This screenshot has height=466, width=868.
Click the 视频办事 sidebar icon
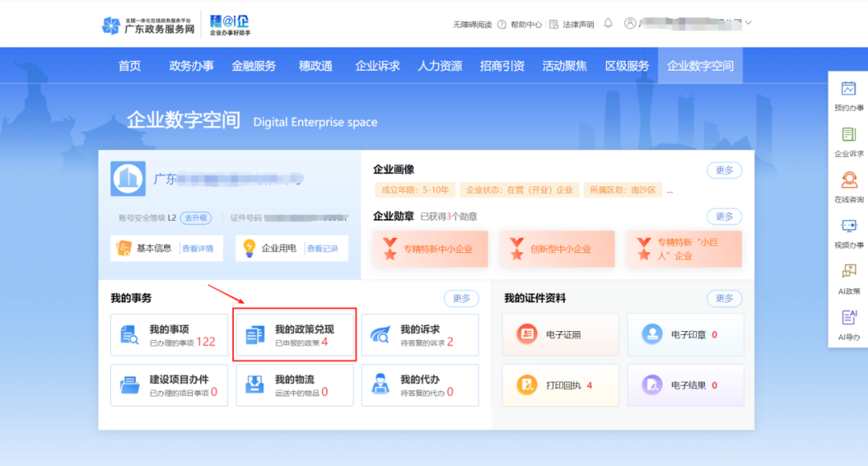pyautogui.click(x=849, y=227)
